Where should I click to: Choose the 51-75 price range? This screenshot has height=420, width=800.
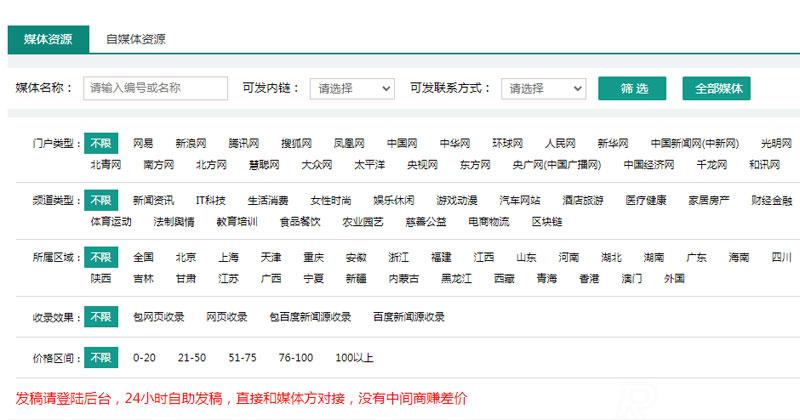pyautogui.click(x=242, y=357)
